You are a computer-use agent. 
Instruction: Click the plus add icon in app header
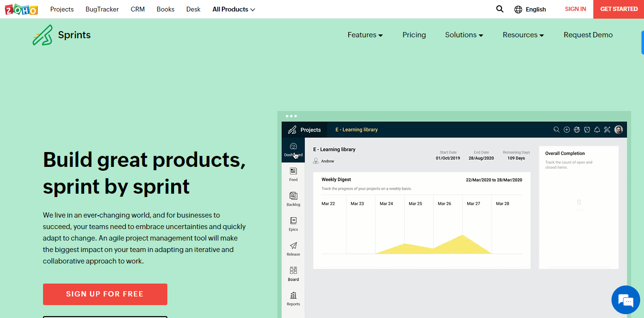coord(567,130)
